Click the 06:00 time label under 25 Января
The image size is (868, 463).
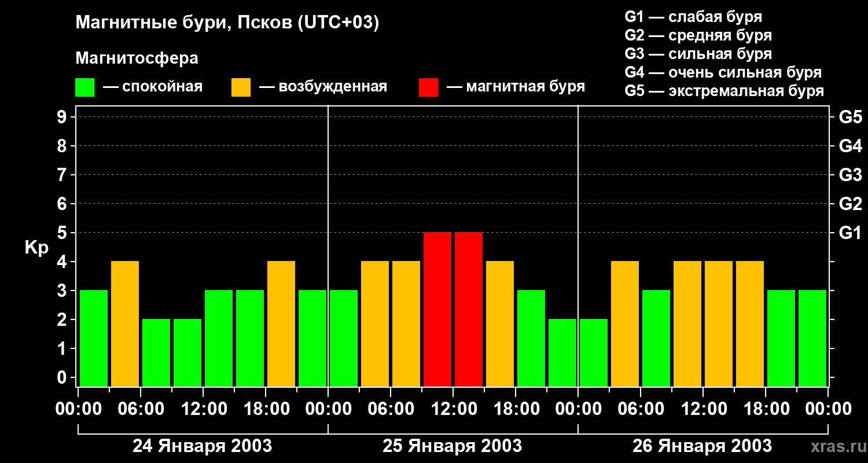coord(391,409)
